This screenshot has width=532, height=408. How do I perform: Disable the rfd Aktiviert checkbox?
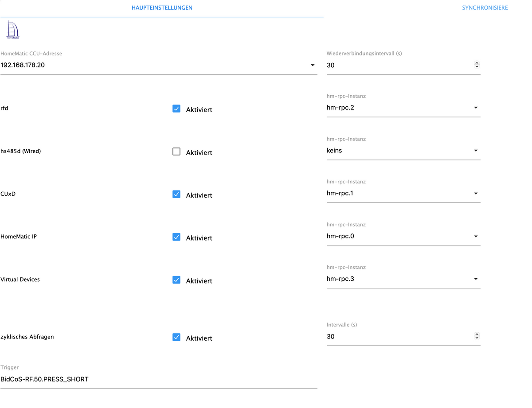click(x=176, y=109)
